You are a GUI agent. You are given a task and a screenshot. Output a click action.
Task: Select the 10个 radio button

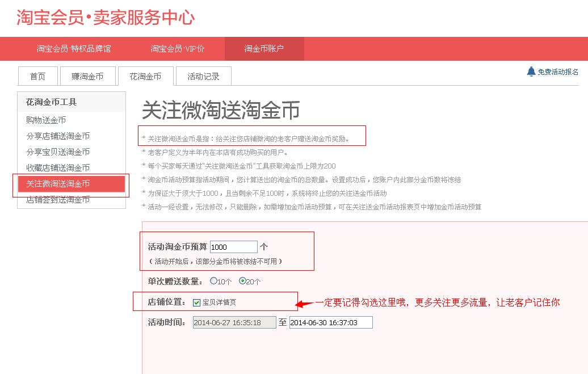pos(213,280)
